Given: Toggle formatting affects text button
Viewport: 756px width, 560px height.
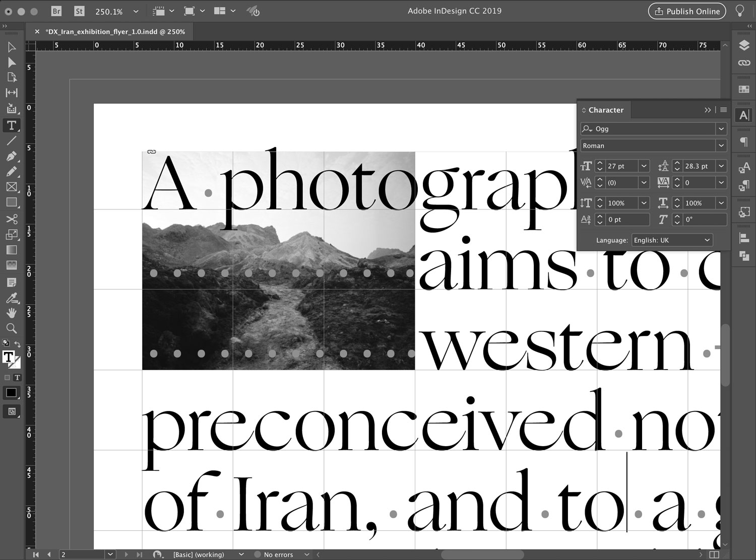Looking at the screenshot, I should (17, 377).
